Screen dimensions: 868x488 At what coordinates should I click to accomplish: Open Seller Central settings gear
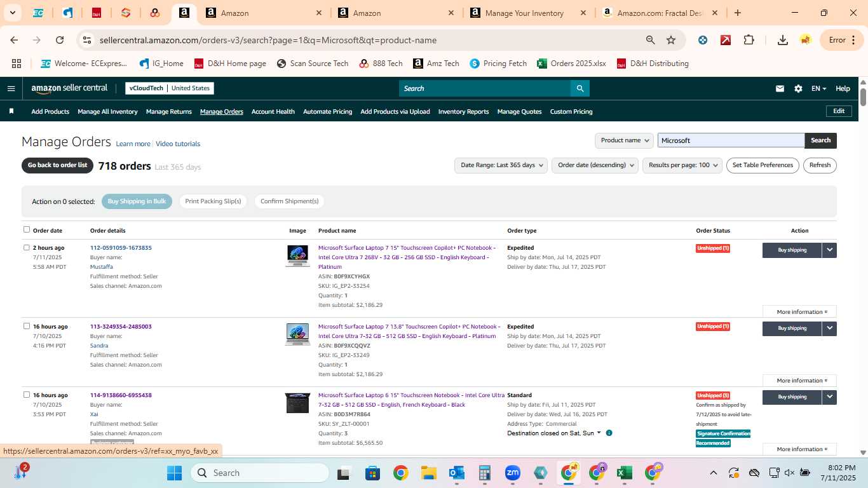tap(798, 88)
